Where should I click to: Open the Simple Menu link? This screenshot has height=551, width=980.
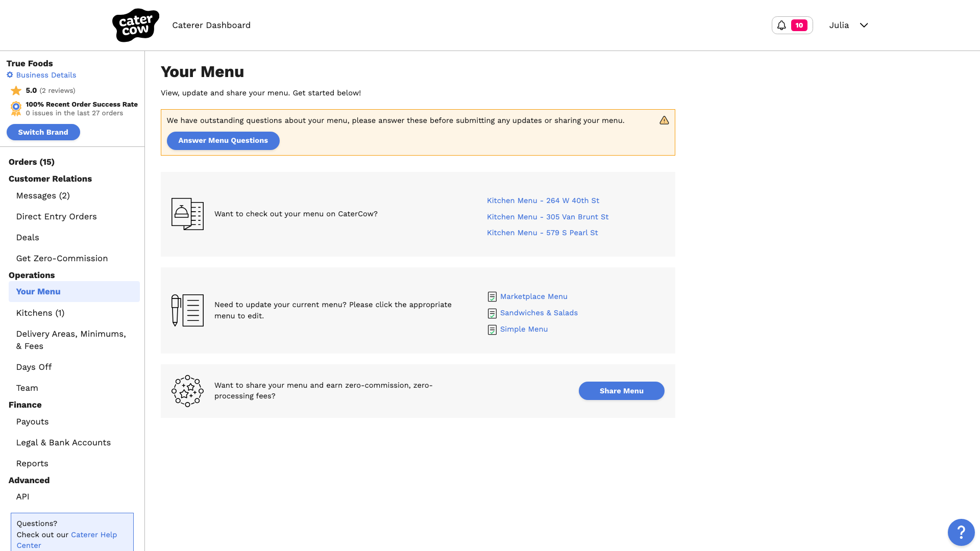coord(524,329)
